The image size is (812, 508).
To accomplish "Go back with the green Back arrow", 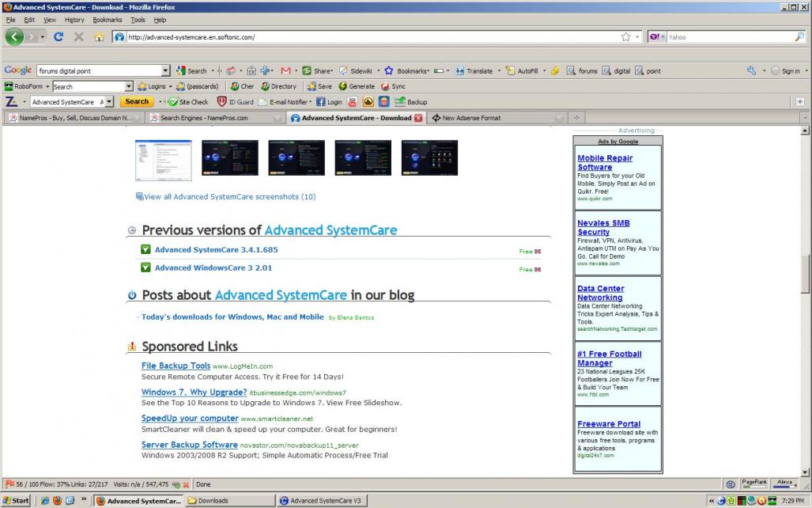I will click(x=14, y=37).
